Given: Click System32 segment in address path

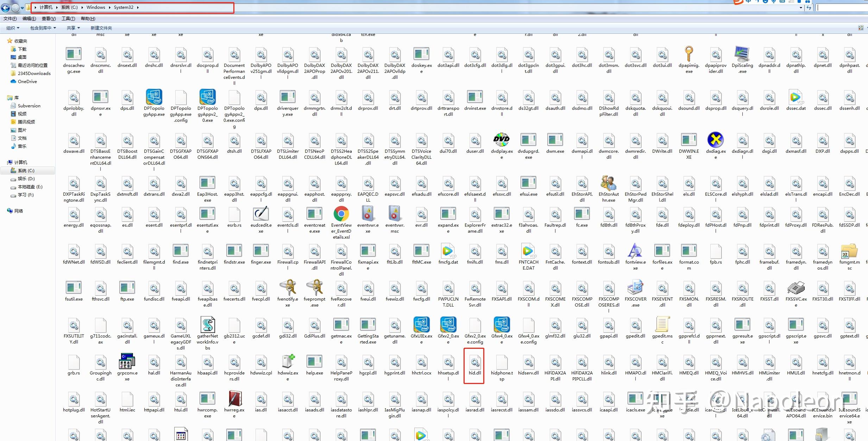Looking at the screenshot, I should click(x=124, y=7).
